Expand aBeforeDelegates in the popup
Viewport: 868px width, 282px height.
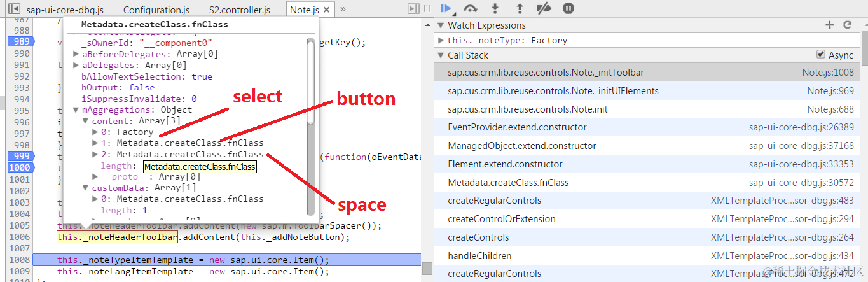point(76,54)
